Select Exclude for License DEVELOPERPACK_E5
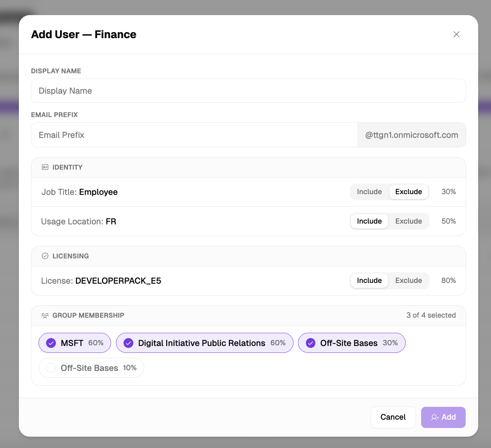 (x=409, y=281)
